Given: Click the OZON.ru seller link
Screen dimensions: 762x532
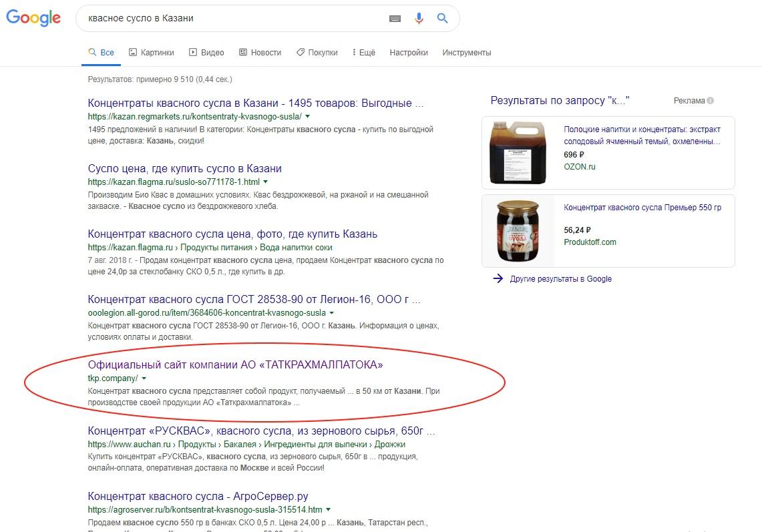Looking at the screenshot, I should pos(579,167).
